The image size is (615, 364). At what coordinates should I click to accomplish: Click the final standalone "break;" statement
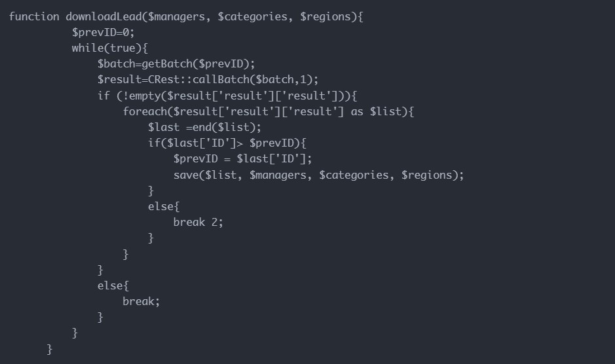[141, 301]
